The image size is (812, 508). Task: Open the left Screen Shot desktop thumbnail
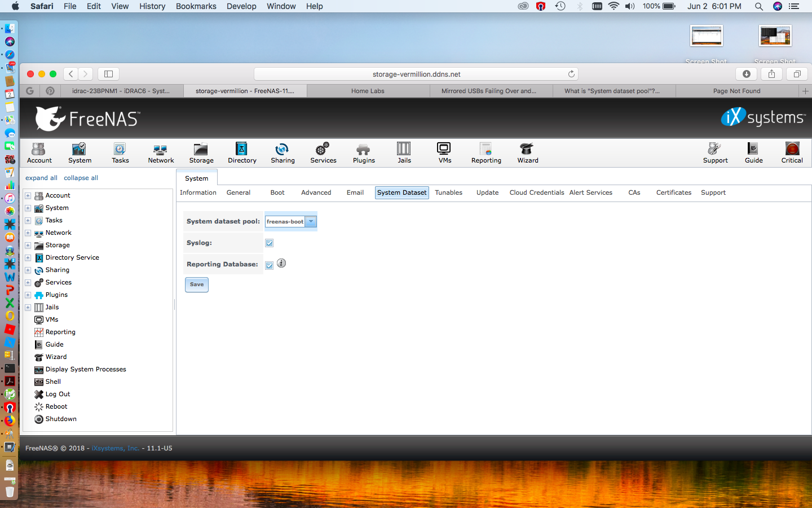706,36
